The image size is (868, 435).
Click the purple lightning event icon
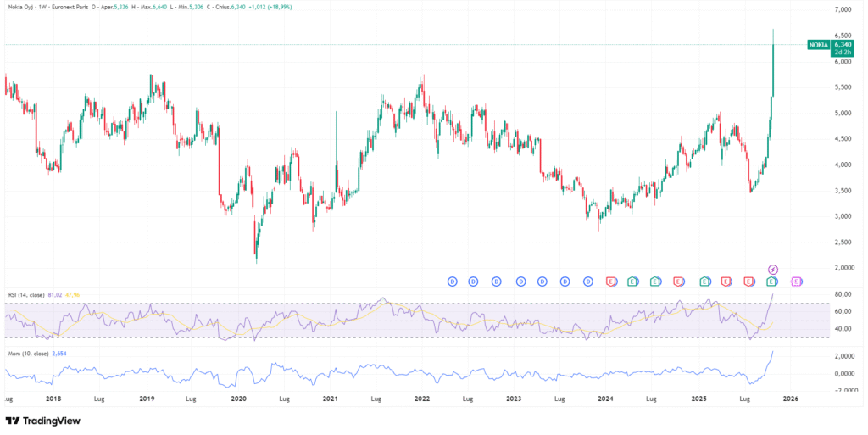(x=772, y=269)
